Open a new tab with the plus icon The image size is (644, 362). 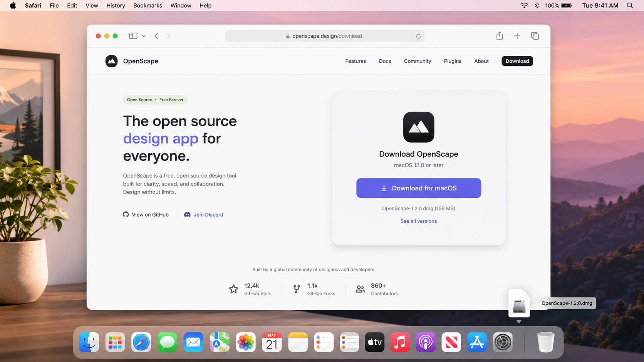(x=517, y=36)
